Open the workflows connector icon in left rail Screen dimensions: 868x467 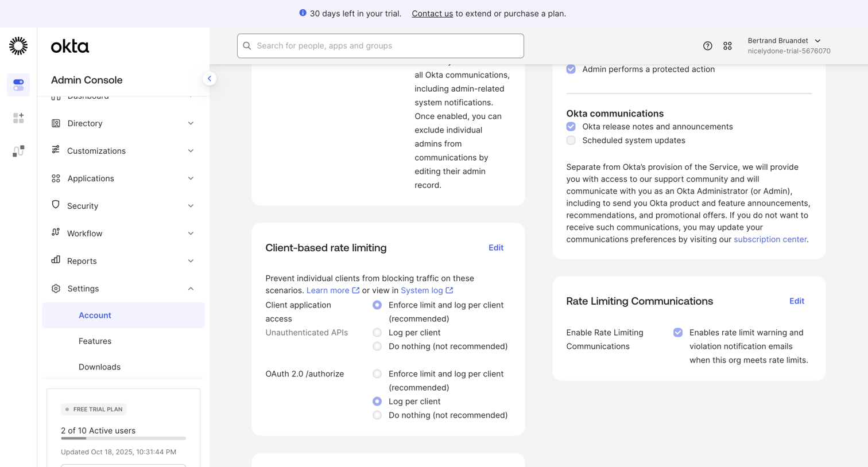tap(18, 151)
